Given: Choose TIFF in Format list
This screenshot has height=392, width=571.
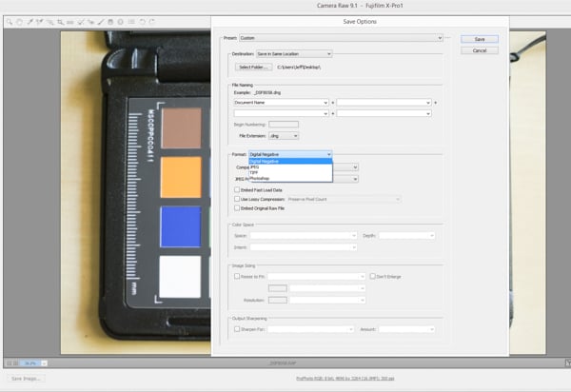Looking at the screenshot, I should coord(290,172).
